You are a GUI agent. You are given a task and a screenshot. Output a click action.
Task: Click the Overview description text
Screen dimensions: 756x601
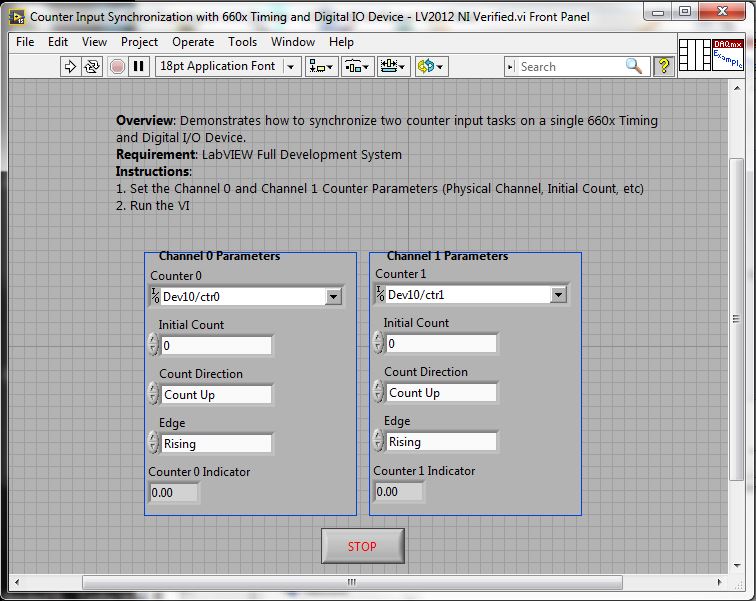click(x=387, y=129)
